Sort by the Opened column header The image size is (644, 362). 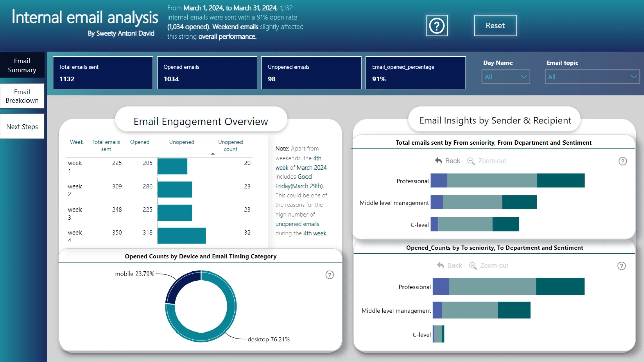coord(140,142)
